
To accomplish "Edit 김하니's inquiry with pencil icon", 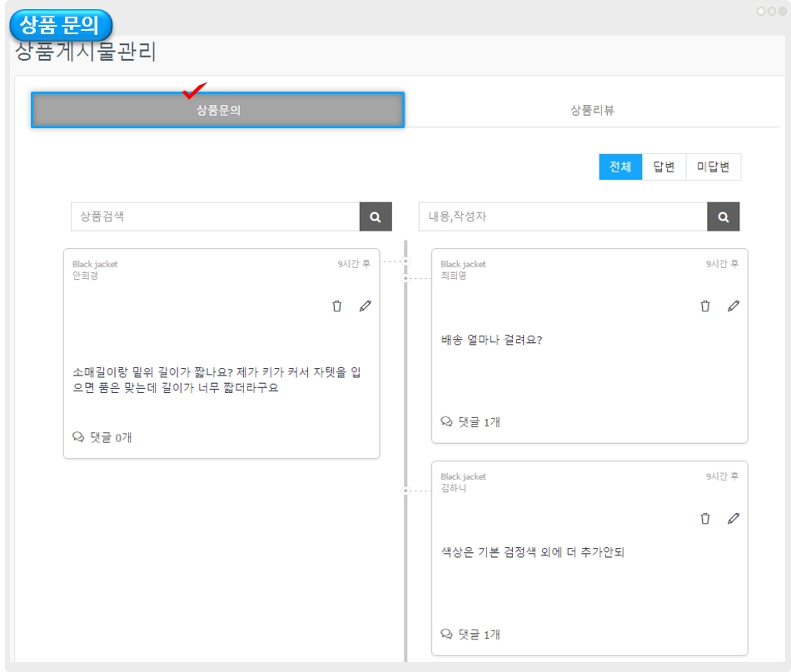I will pos(733,519).
